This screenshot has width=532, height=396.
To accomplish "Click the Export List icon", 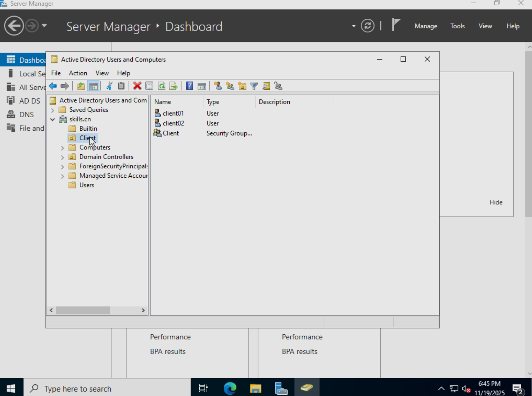I will tap(173, 86).
